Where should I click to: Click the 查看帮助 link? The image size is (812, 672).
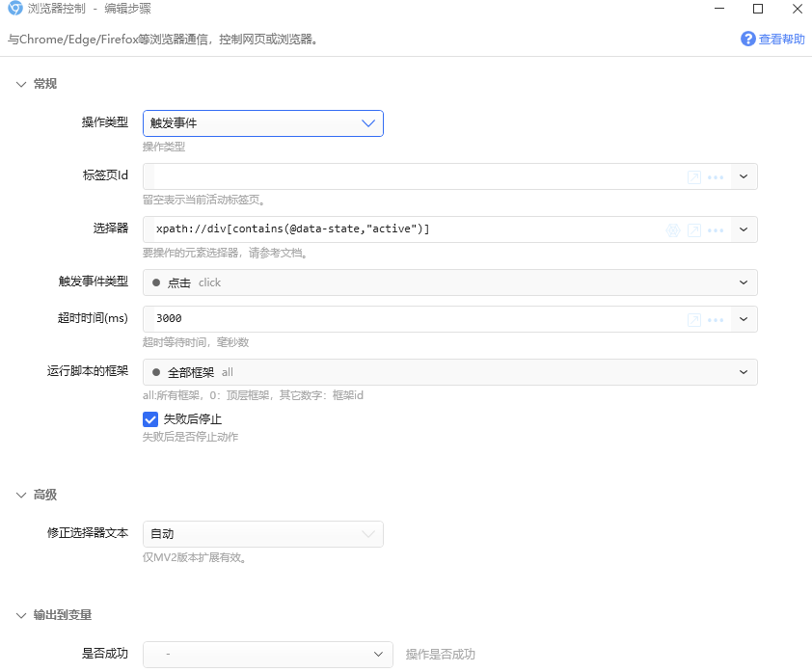pyautogui.click(x=781, y=40)
